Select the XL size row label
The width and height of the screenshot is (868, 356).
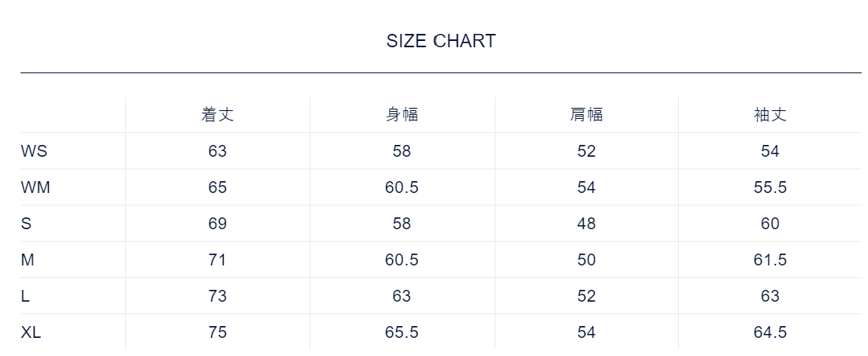tap(31, 332)
